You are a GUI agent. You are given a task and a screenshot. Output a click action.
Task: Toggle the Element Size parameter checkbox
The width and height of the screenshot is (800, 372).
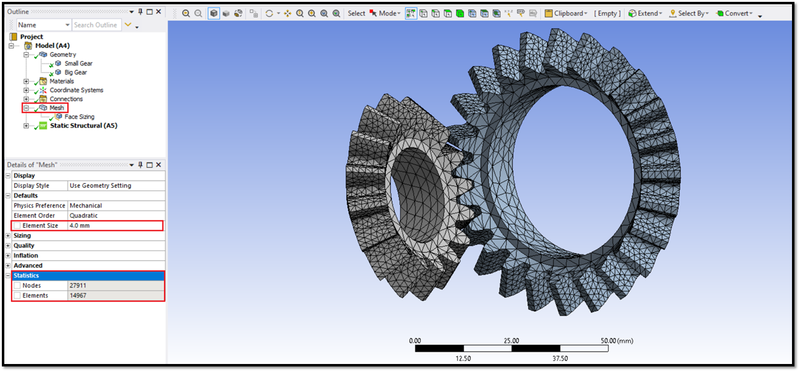17,226
